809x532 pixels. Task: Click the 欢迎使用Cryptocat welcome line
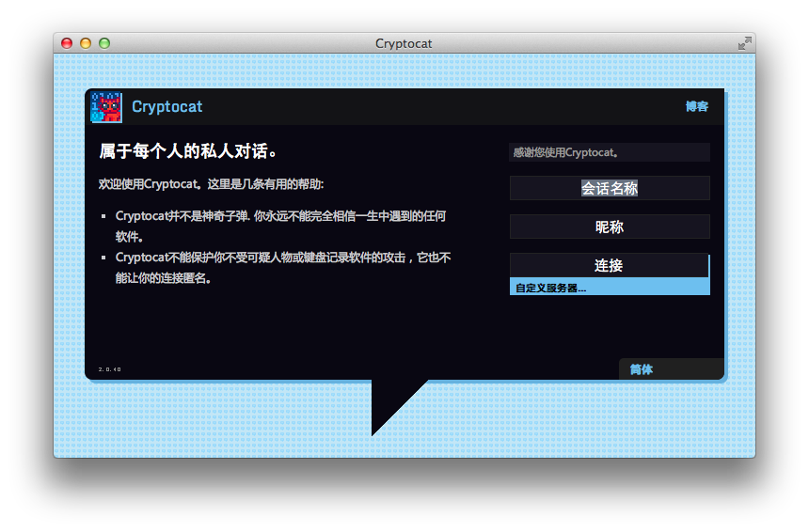coord(211,184)
